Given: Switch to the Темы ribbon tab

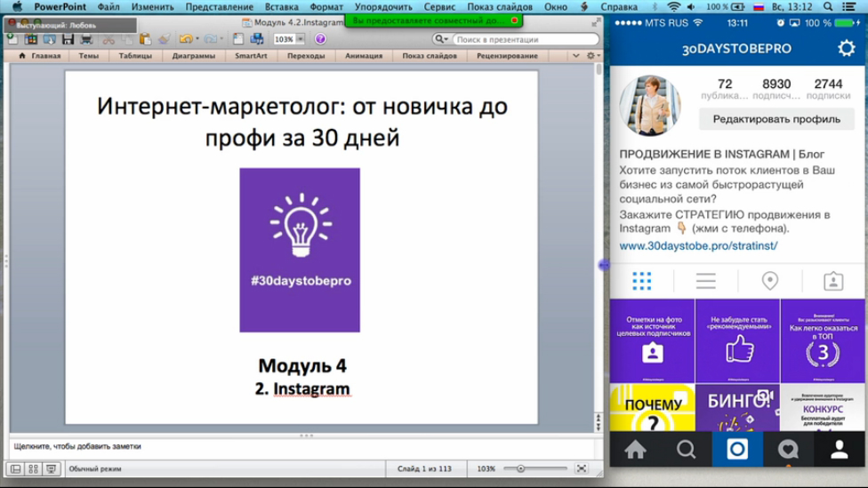Looking at the screenshot, I should [x=88, y=56].
